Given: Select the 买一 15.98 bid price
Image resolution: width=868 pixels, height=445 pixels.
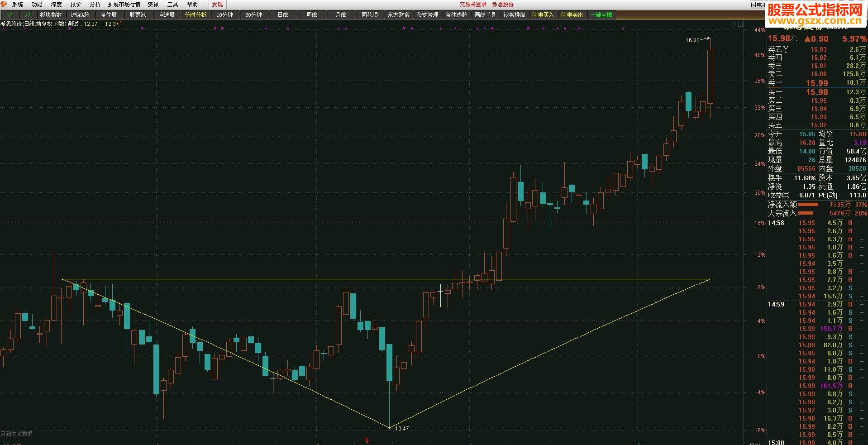Looking at the screenshot, I should [x=817, y=92].
